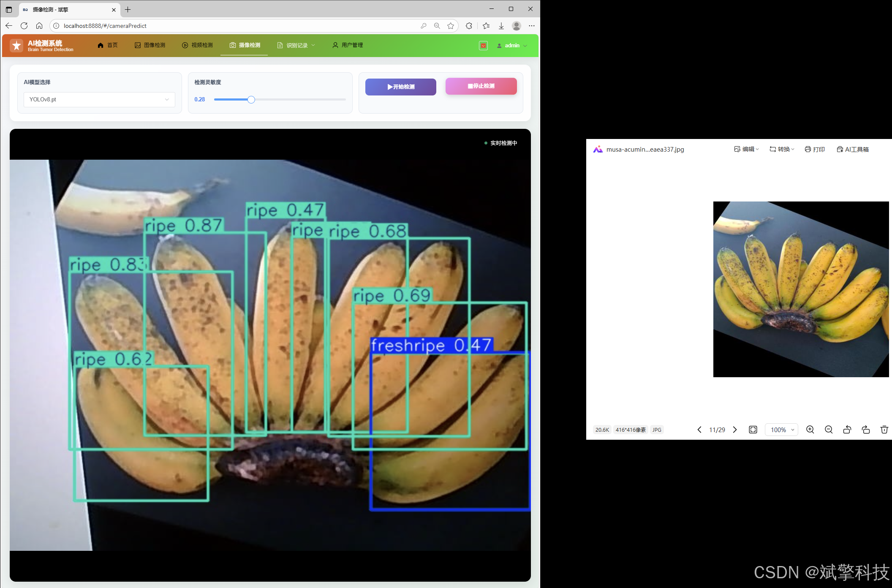Expand the 100% zoom level dropdown
This screenshot has width=892, height=588.
782,430
